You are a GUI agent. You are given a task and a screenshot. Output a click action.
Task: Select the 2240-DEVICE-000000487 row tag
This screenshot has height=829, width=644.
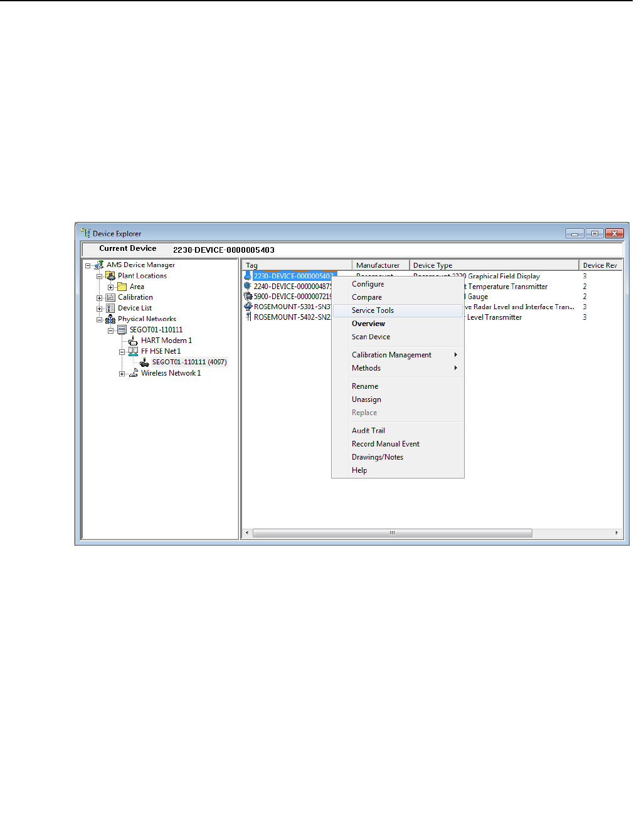[293, 287]
